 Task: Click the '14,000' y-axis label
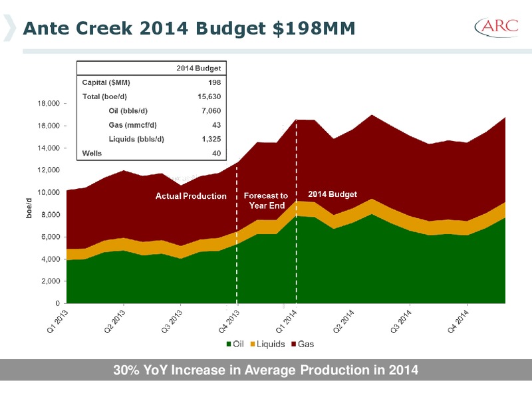[x=49, y=148]
